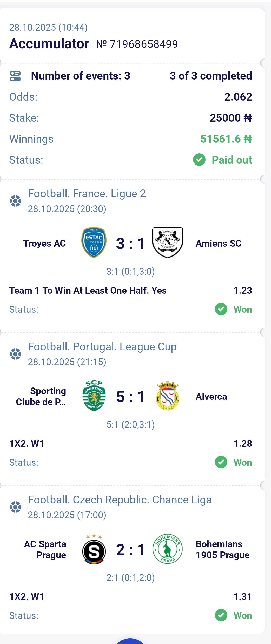This screenshot has height=644, width=271.
Task: Click the football icon beside Chance Liga
Action: (x=15, y=507)
